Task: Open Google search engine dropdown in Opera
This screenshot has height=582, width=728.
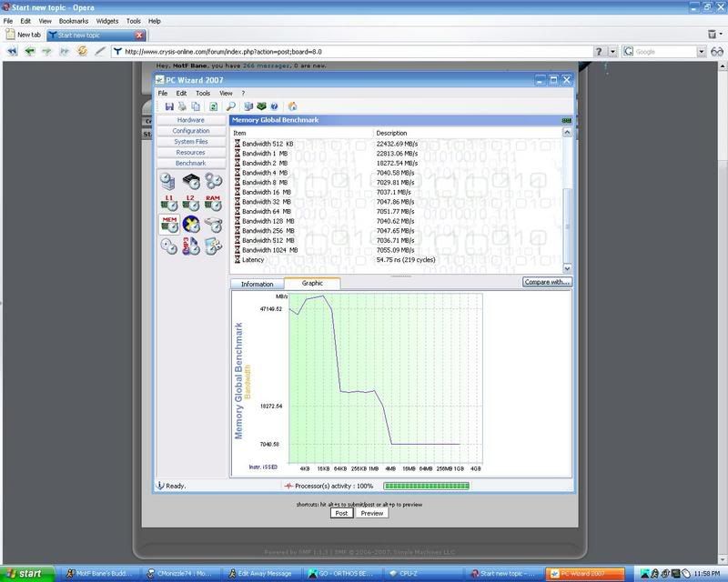Action: (701, 52)
